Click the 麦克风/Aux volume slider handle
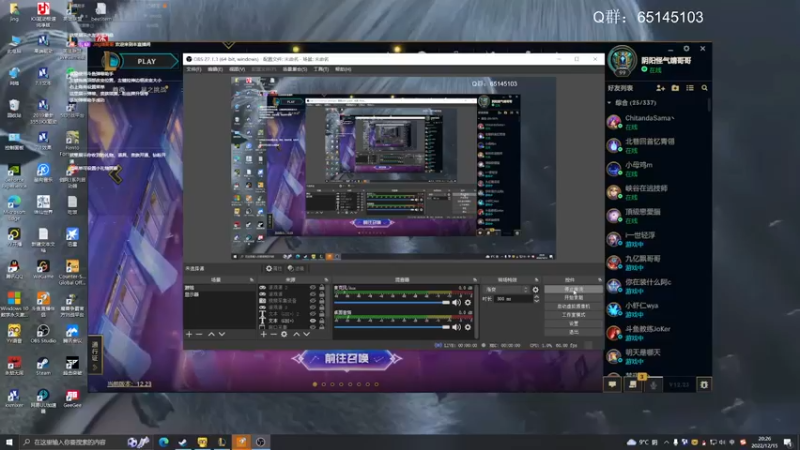Viewport: 800px width, 450px height. [446, 303]
